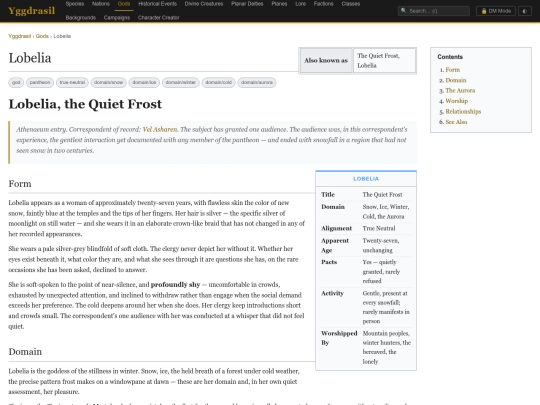The width and height of the screenshot is (540, 405).
Task: Open the Classes menu
Action: click(x=351, y=4)
